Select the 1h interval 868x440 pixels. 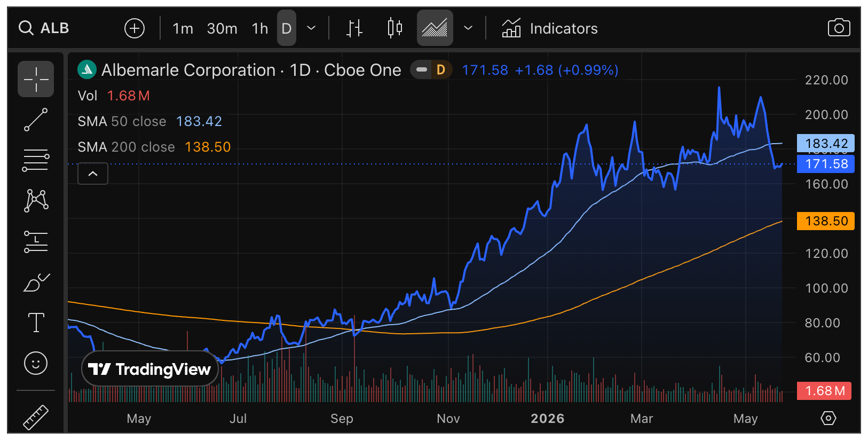[x=260, y=28]
